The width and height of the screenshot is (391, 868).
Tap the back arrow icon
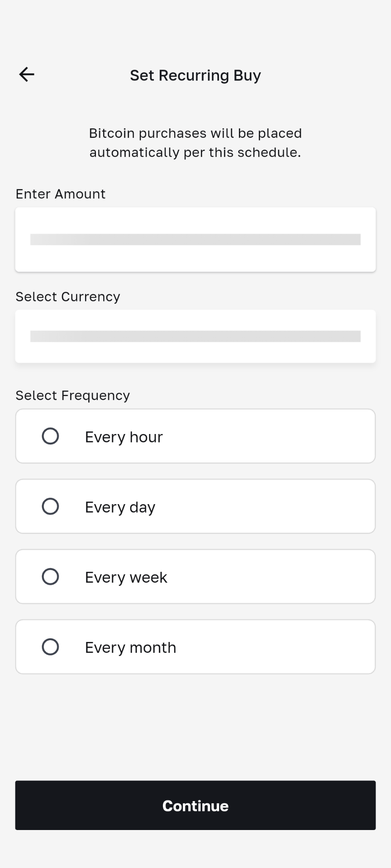click(27, 75)
